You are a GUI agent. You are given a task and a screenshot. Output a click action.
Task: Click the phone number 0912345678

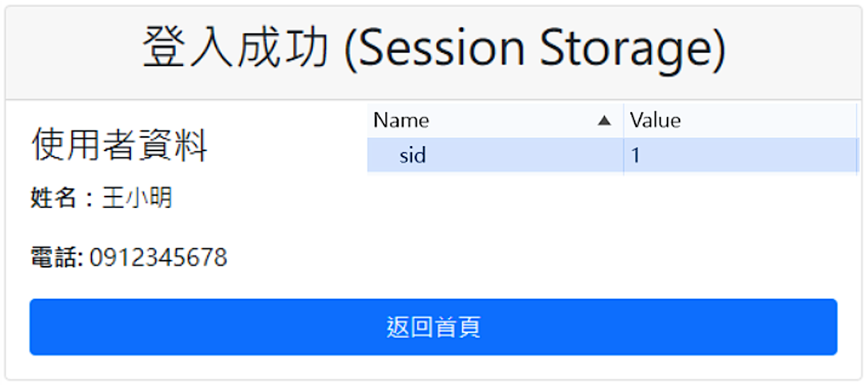pyautogui.click(x=159, y=257)
